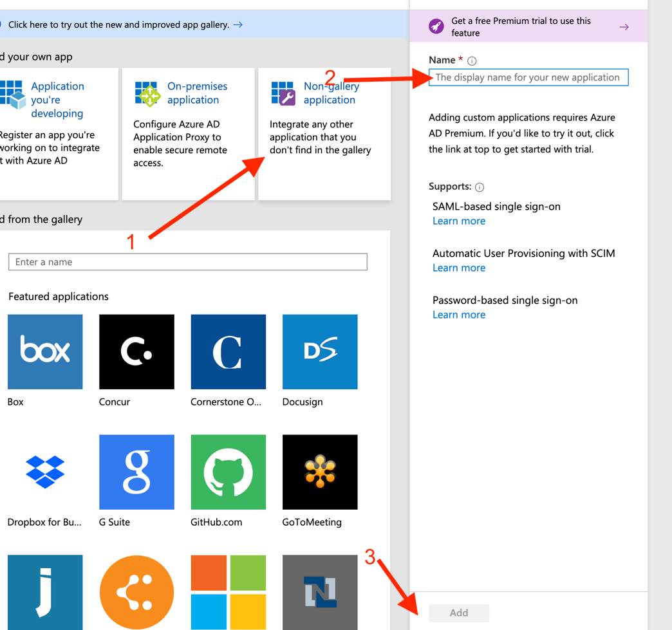Click the Dropbox for Bu... label
Image resolution: width=672 pixels, height=630 pixels.
44,523
